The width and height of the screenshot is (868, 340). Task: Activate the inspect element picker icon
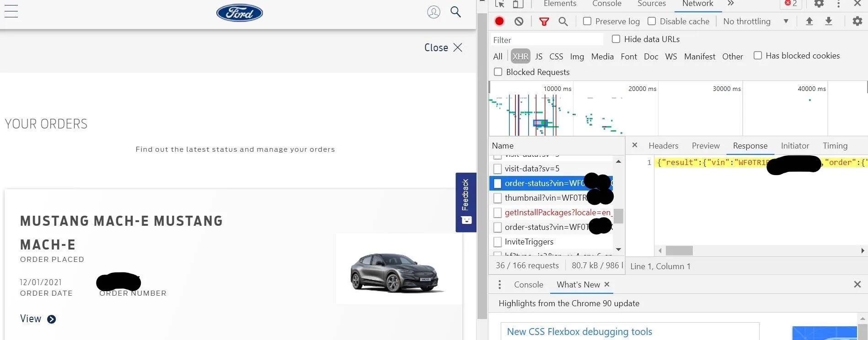tap(499, 4)
